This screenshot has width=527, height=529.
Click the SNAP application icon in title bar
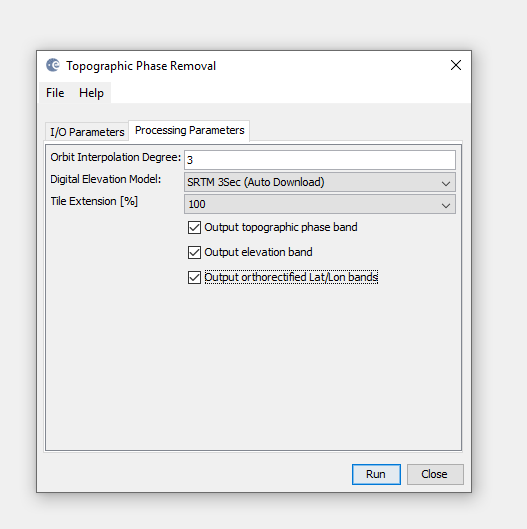click(53, 65)
